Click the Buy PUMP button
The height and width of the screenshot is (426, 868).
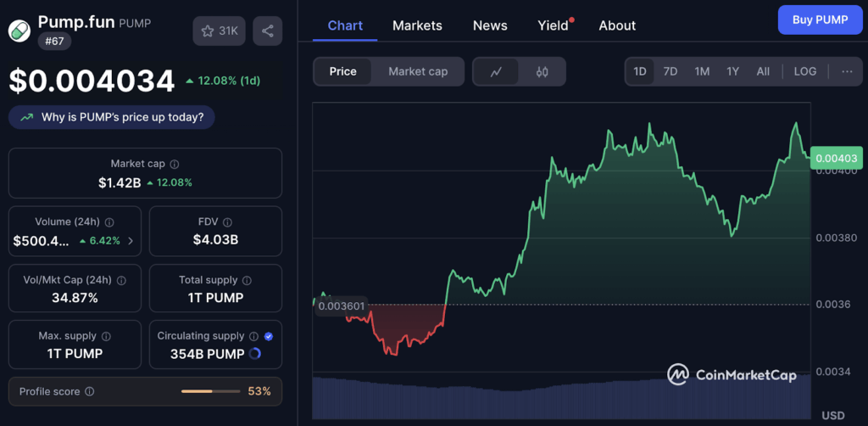819,20
